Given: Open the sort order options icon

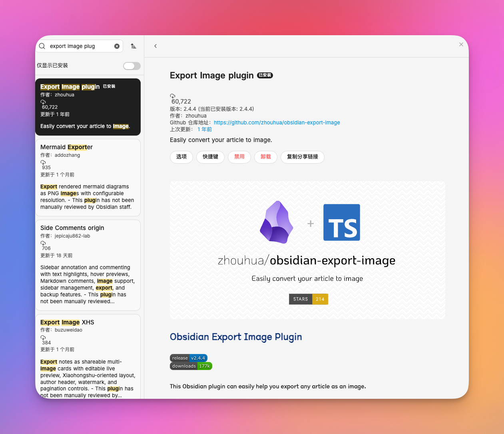Looking at the screenshot, I should coord(133,46).
